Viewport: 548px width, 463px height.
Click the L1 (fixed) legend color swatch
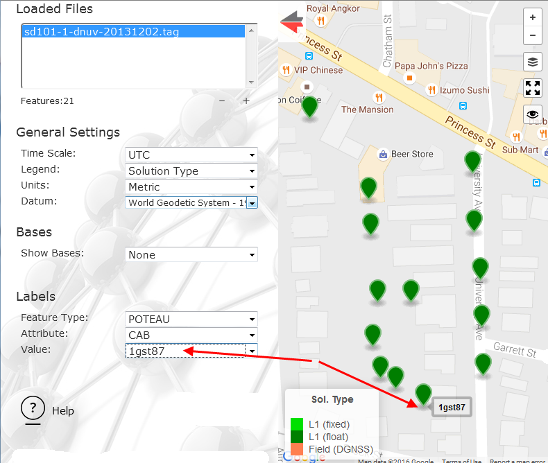click(297, 424)
